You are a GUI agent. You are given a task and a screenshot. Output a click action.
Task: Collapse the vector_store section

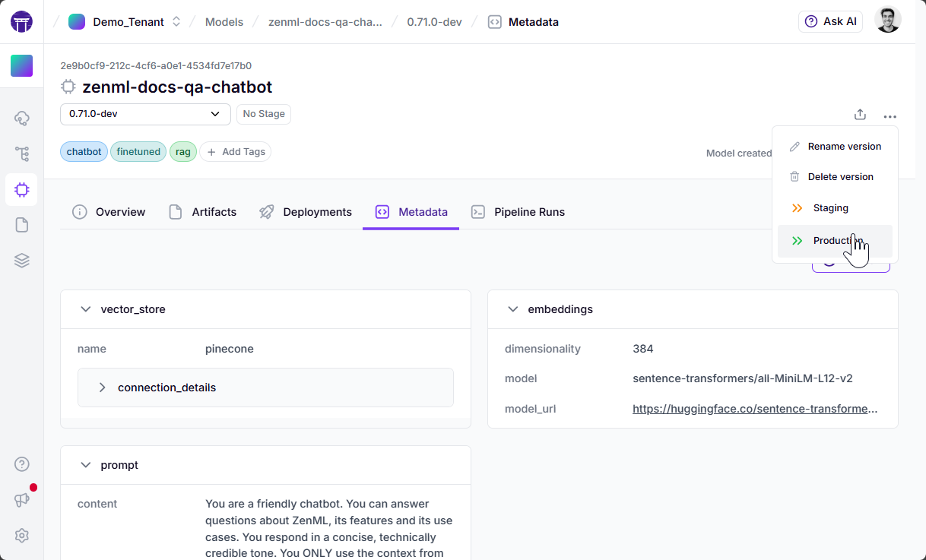(85, 309)
